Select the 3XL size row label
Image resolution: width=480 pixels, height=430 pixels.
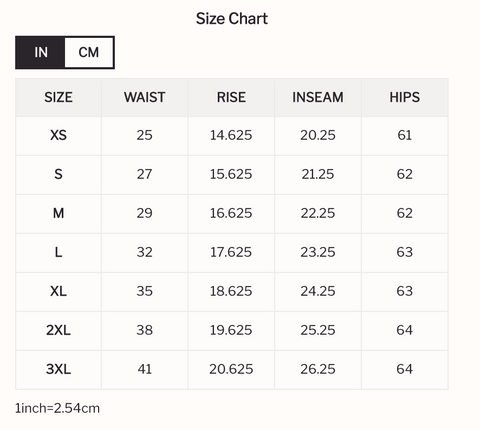coord(58,370)
